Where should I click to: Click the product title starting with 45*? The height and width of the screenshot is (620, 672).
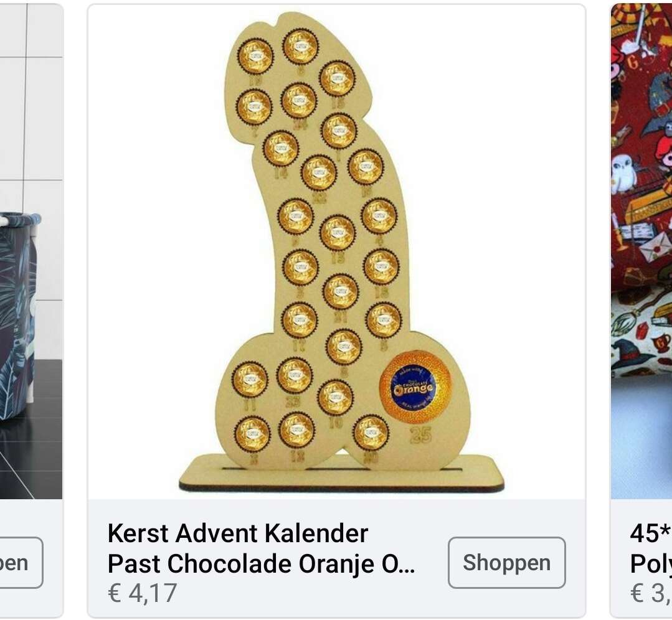[x=651, y=548]
